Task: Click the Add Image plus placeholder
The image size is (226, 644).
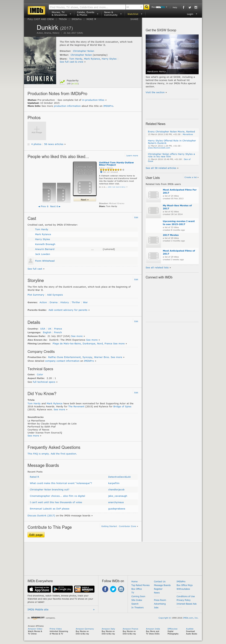Action: tap(37, 131)
